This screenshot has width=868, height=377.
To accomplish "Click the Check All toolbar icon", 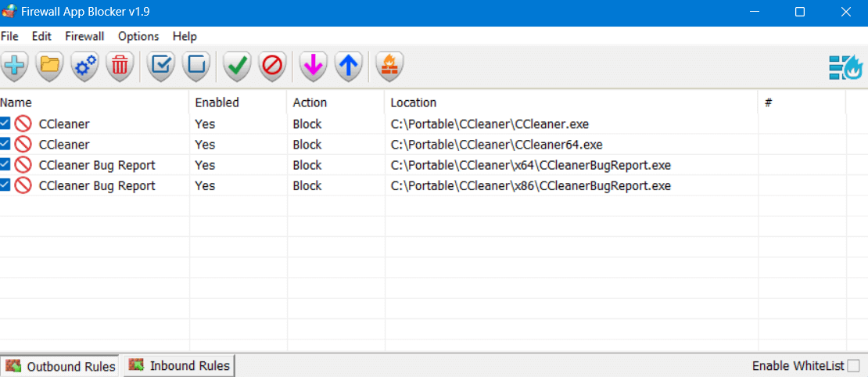I will coord(161,66).
